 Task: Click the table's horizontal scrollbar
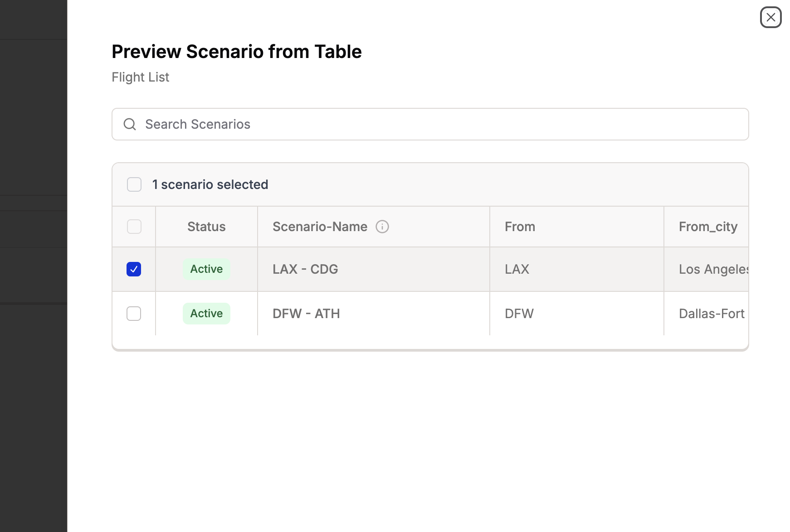coord(430,350)
